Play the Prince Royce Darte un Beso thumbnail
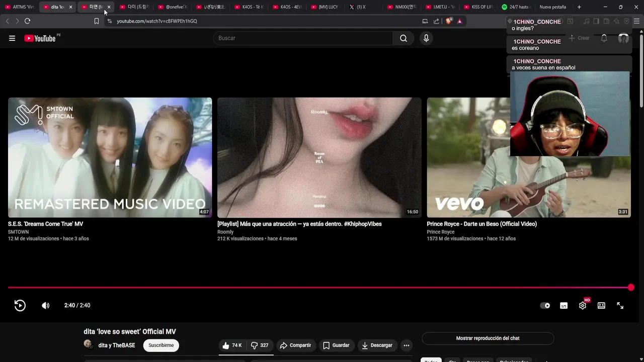 [x=528, y=157]
